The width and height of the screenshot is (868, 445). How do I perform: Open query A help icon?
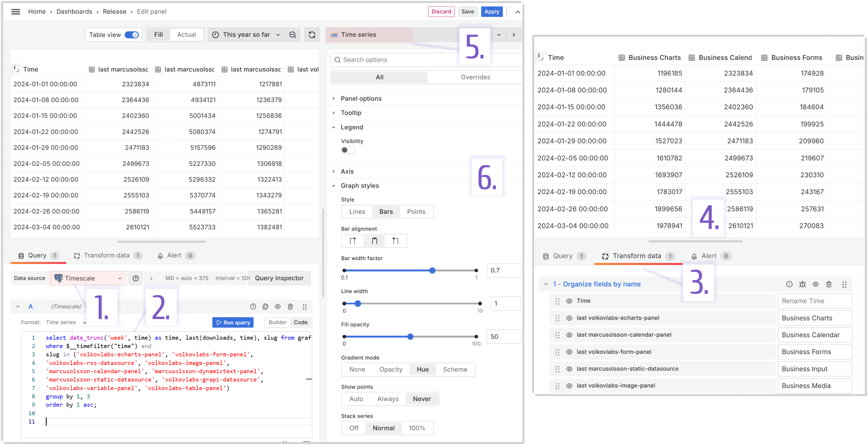coord(253,307)
